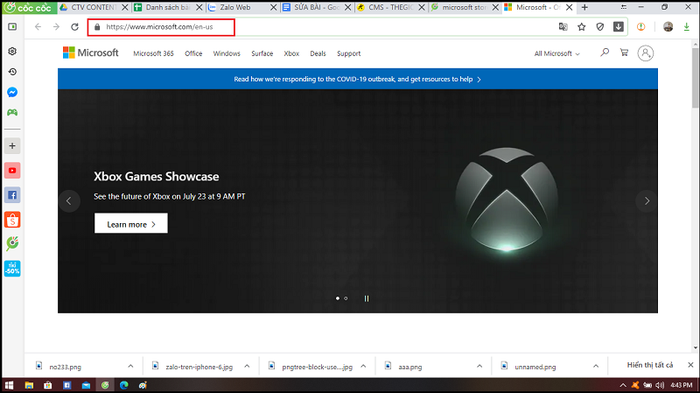Image resolution: width=700 pixels, height=393 pixels.
Task: Expand the All Microsoft dropdown
Action: [x=557, y=54]
